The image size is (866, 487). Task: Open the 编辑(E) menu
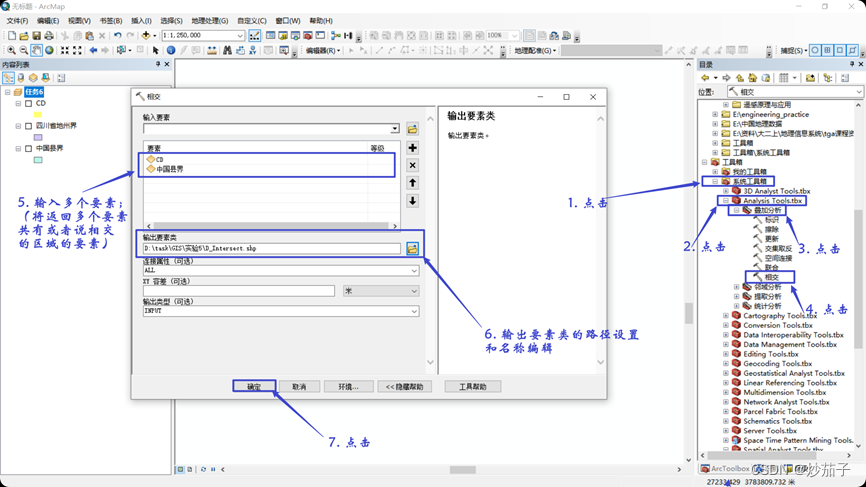click(47, 21)
